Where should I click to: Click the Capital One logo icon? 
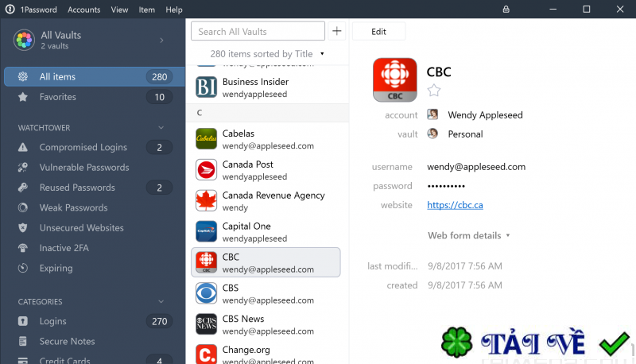(206, 231)
